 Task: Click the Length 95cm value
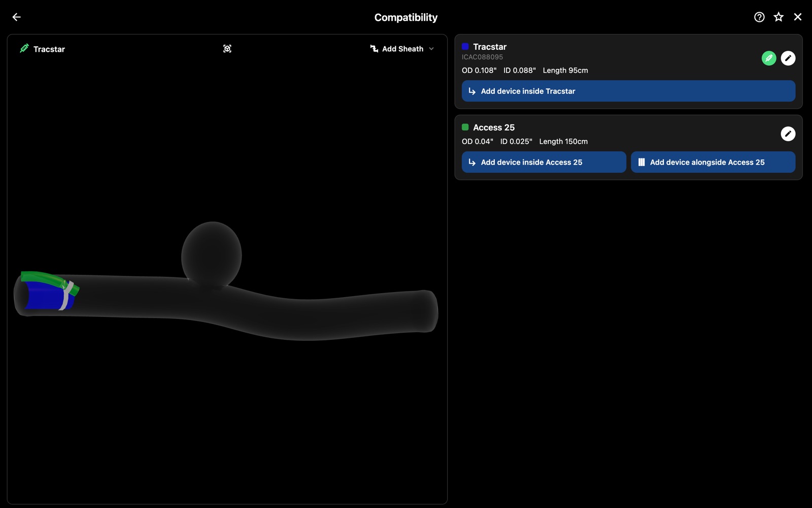(565, 71)
